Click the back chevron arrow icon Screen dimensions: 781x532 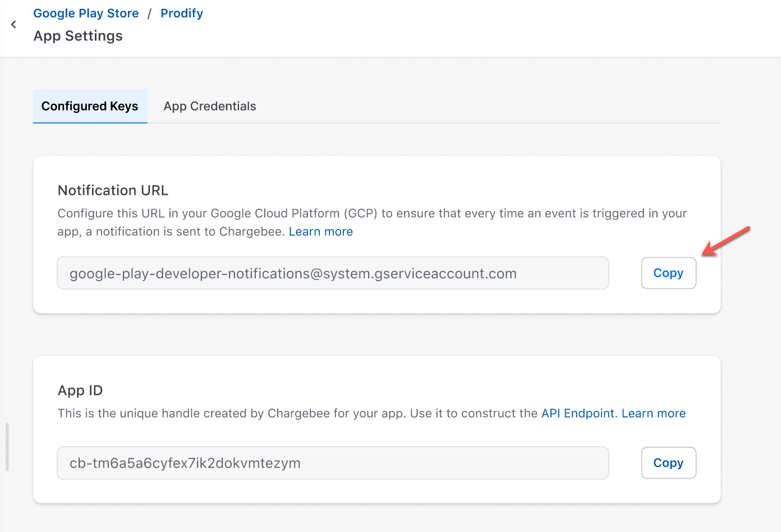13,25
